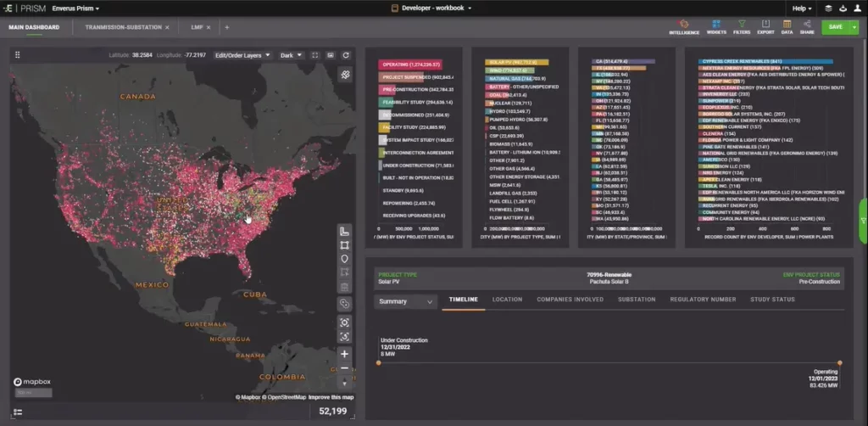Image resolution: width=868 pixels, height=426 pixels.
Task: Click the Operating timeline end marker
Action: [x=840, y=363]
